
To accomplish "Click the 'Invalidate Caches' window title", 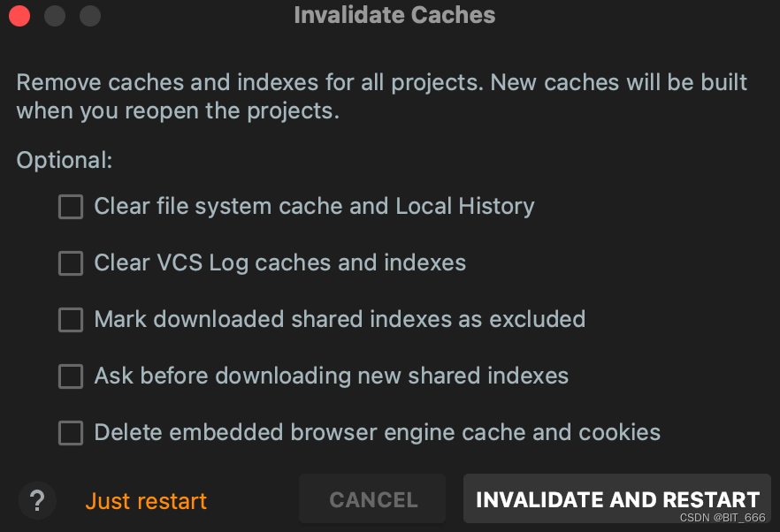I will pos(394,16).
